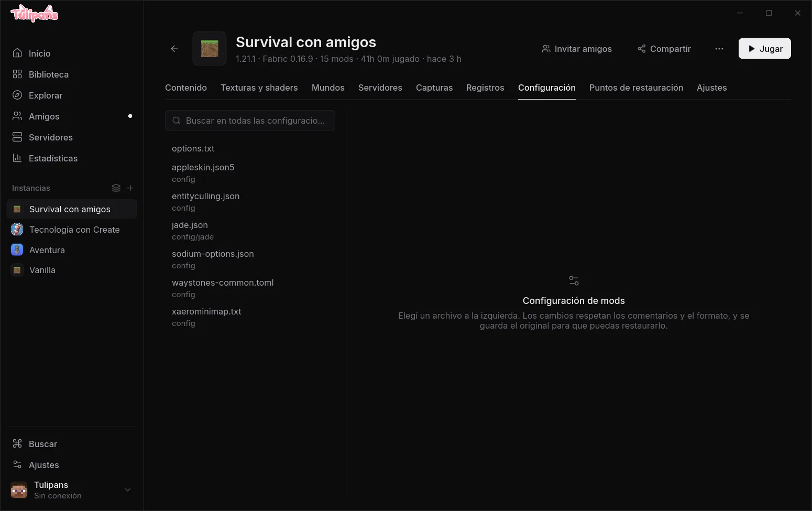
Task: Open the Registros tab
Action: 485,88
